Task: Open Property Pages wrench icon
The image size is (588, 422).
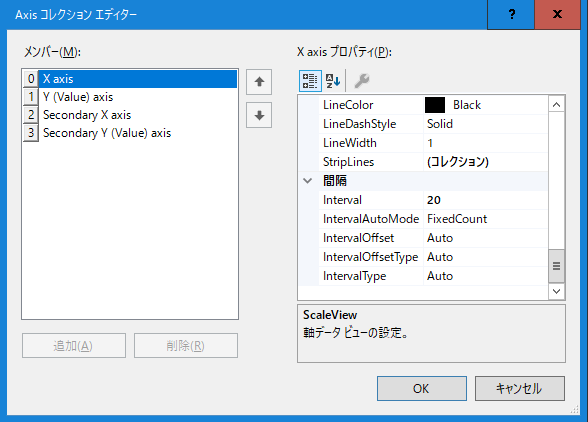Action: (x=362, y=81)
